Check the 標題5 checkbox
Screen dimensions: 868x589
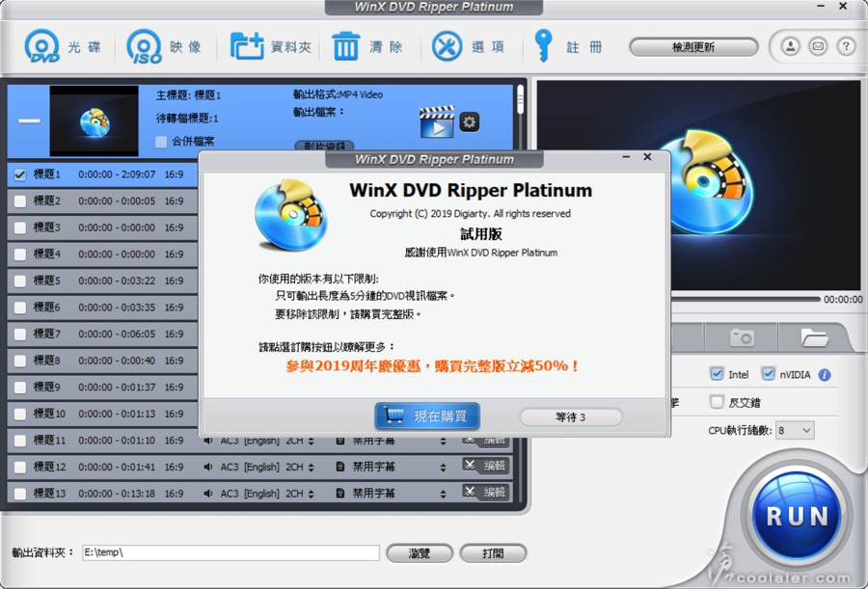[x=20, y=281]
